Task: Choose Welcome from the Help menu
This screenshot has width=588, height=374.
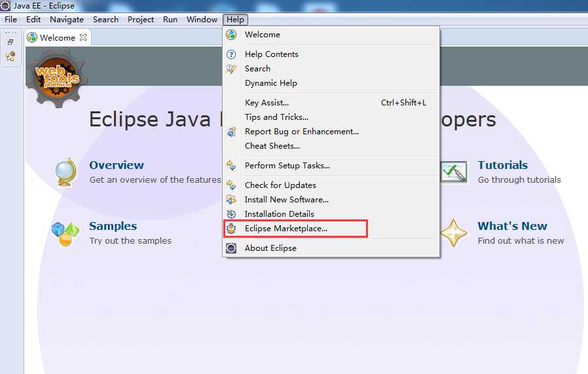Action: pyautogui.click(x=331, y=35)
